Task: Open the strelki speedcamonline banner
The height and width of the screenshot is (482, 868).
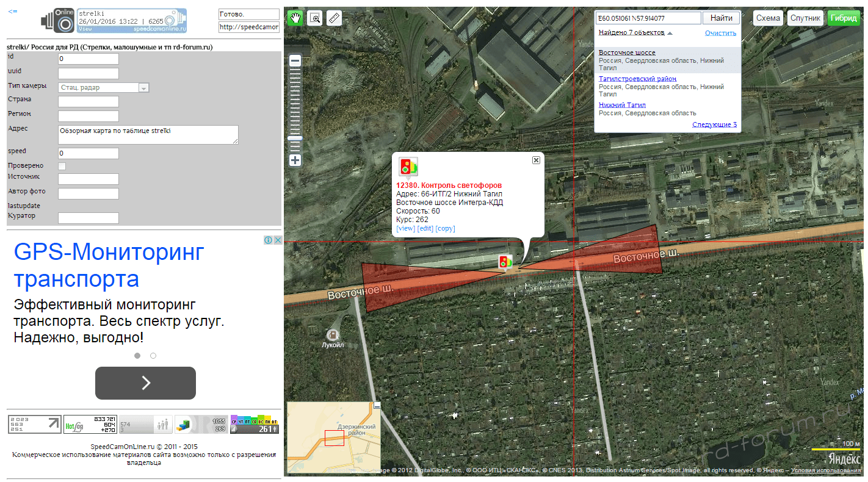Action: [x=131, y=21]
